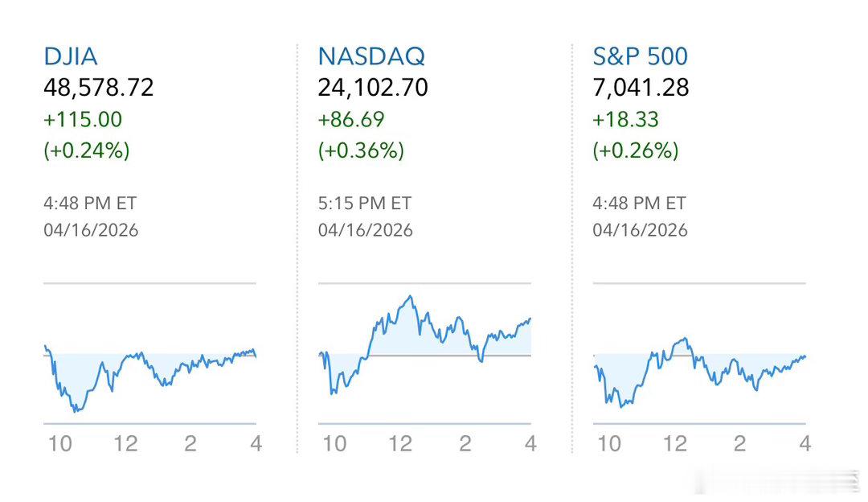Open the NASDAQ index link
868x502 pixels.
pyautogui.click(x=371, y=56)
